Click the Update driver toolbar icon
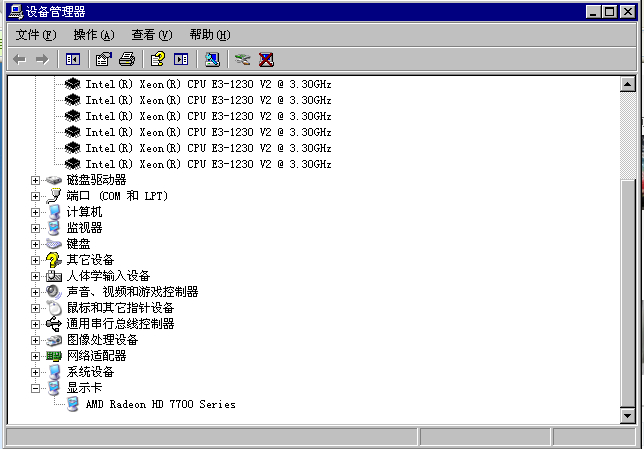Screen dimensions: 644x449 coord(243,60)
